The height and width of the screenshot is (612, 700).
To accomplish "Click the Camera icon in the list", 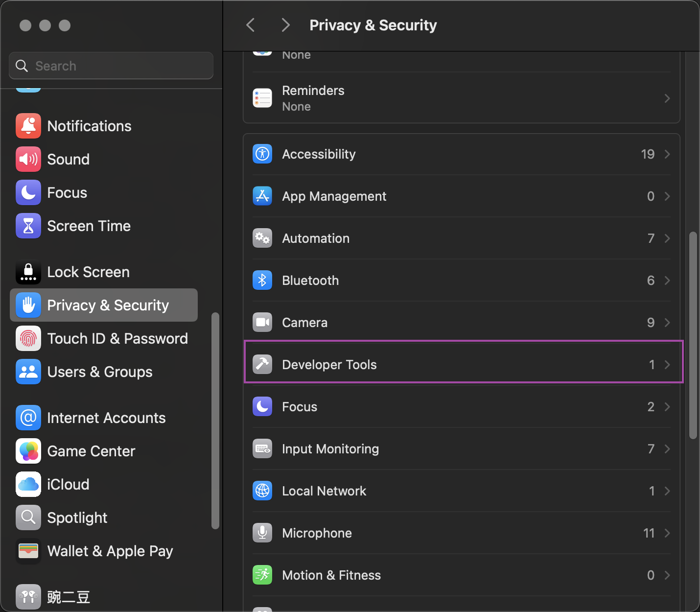I will [262, 322].
